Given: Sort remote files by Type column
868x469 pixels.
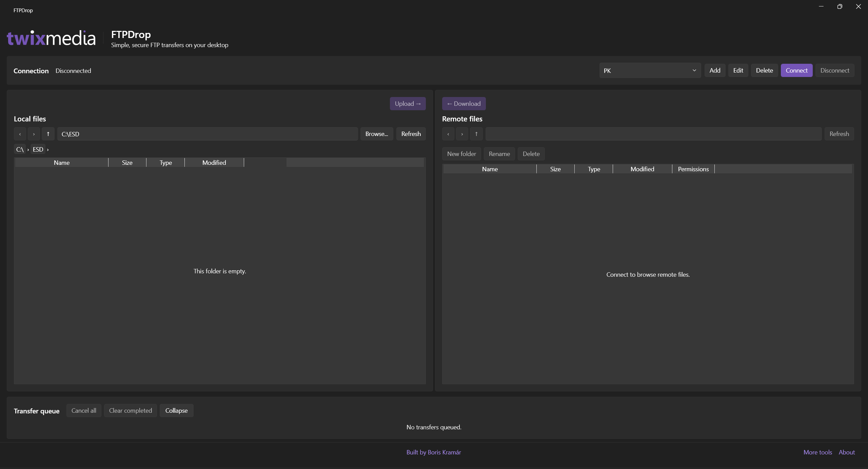Looking at the screenshot, I should point(594,169).
